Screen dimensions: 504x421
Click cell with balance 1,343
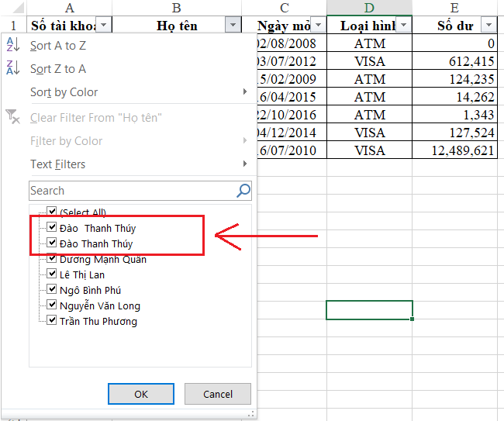(454, 115)
